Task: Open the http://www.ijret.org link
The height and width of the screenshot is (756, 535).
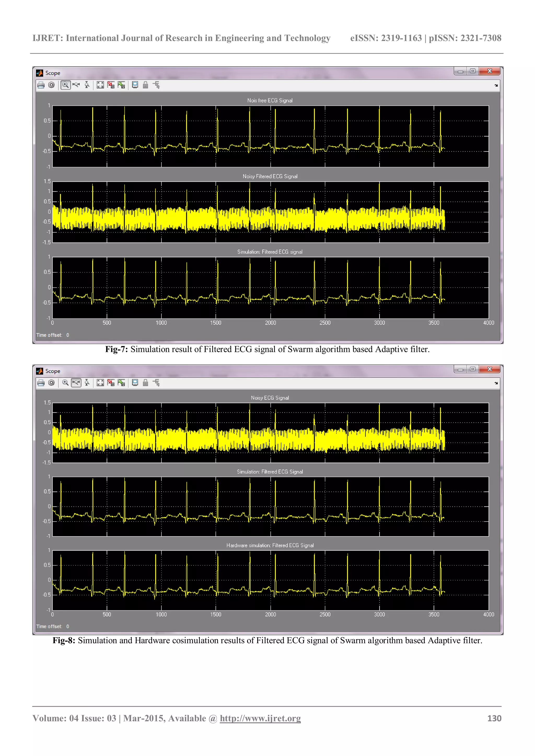Action: [260, 718]
